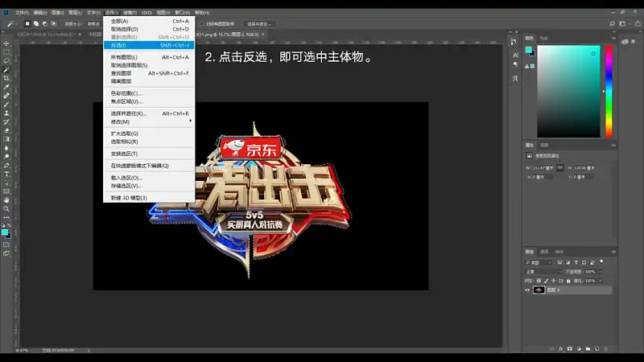Viewport: 644px width, 362px height.
Task: Toggle layer 0 visibility eye
Action: coord(527,290)
